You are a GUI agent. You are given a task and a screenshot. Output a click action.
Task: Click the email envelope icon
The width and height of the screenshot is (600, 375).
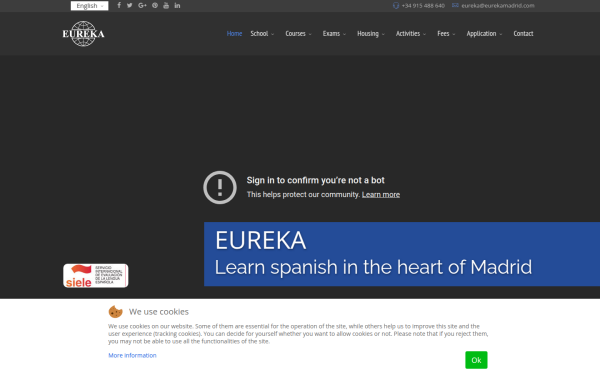coord(455,5)
